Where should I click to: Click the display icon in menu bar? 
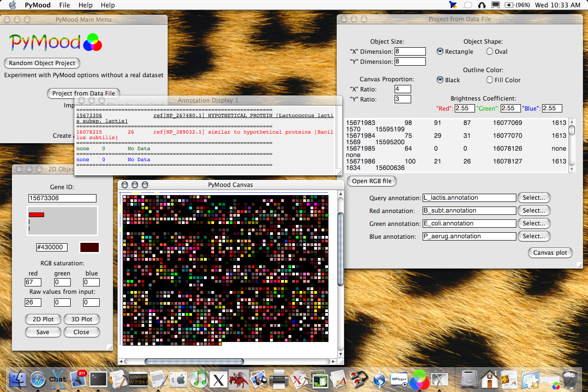496,5
